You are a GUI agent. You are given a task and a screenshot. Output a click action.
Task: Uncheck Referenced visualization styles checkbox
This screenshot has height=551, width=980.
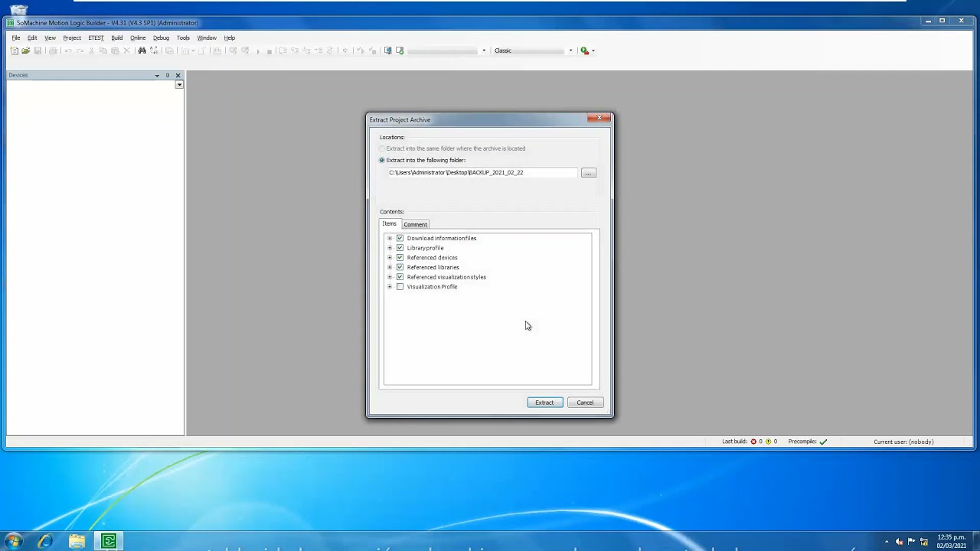click(400, 277)
